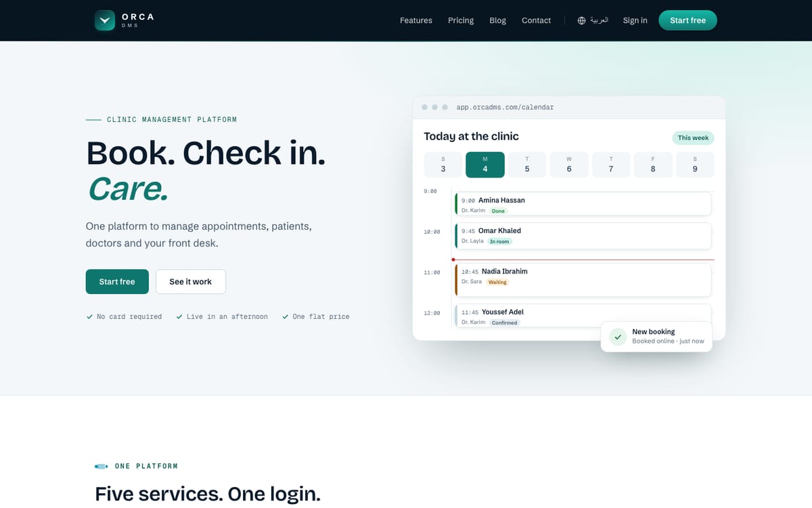Open the Blog link in navigation
Viewport: 812px width, 508px height.
tap(498, 20)
